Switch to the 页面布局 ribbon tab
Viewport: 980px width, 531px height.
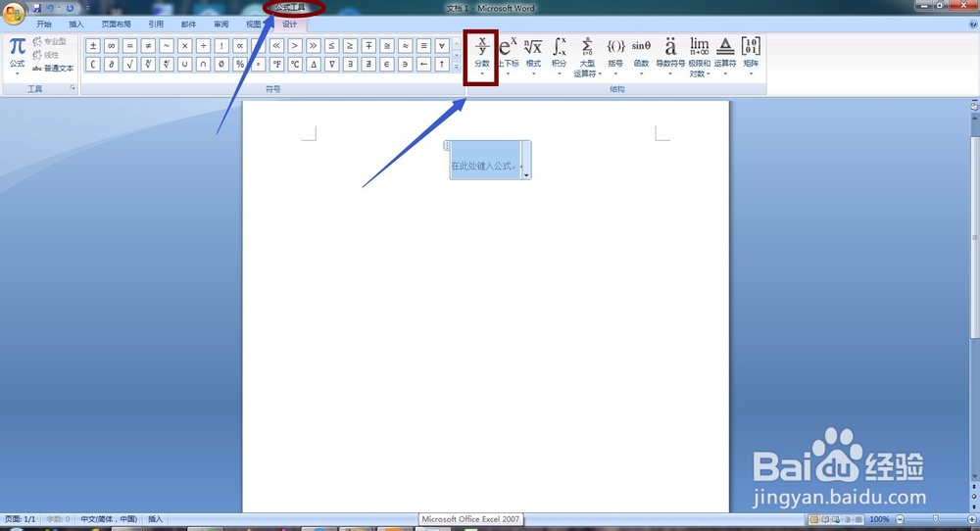tap(117, 24)
